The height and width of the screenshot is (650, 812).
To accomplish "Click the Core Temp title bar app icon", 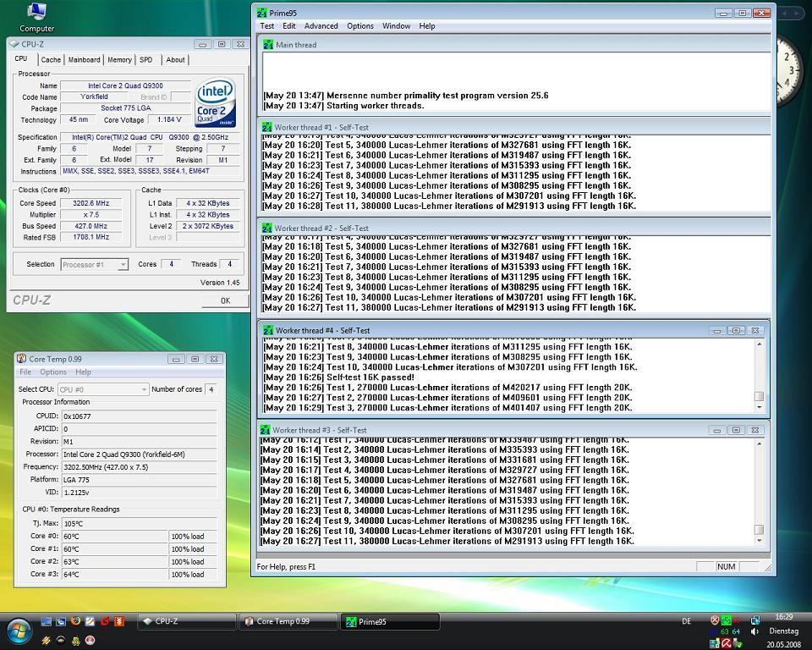I will [22, 359].
